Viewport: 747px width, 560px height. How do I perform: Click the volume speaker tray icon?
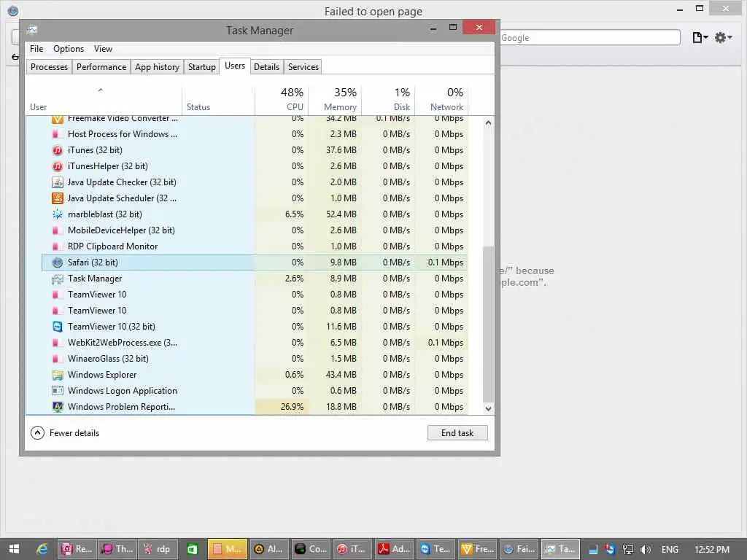(646, 550)
